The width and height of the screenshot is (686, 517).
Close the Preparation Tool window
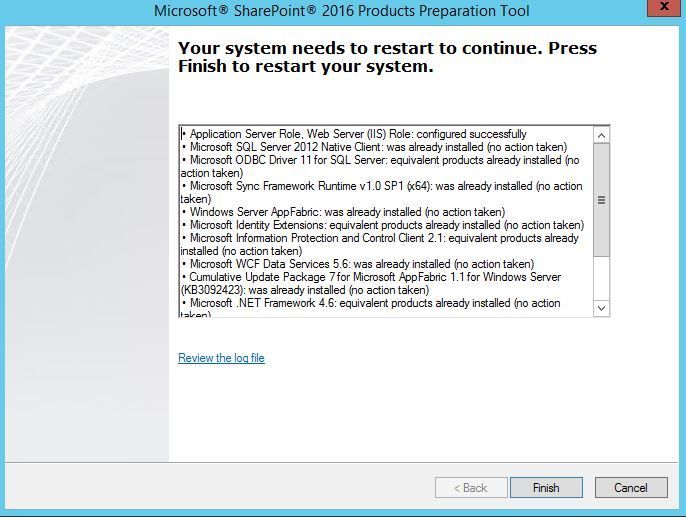(x=664, y=7)
